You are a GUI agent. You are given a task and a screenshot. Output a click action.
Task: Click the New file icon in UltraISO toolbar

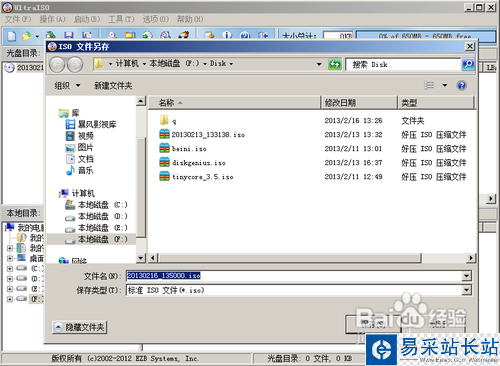tap(12, 36)
